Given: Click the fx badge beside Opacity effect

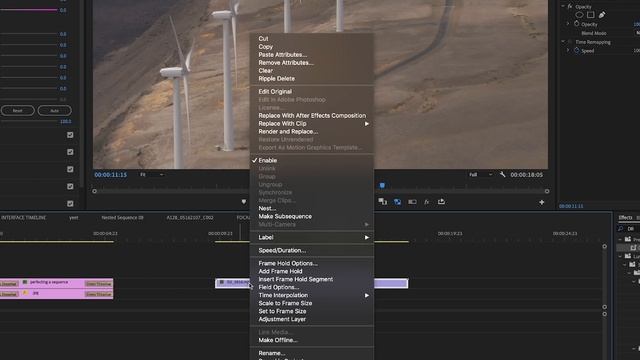Looking at the screenshot, I should pyautogui.click(x=570, y=7).
